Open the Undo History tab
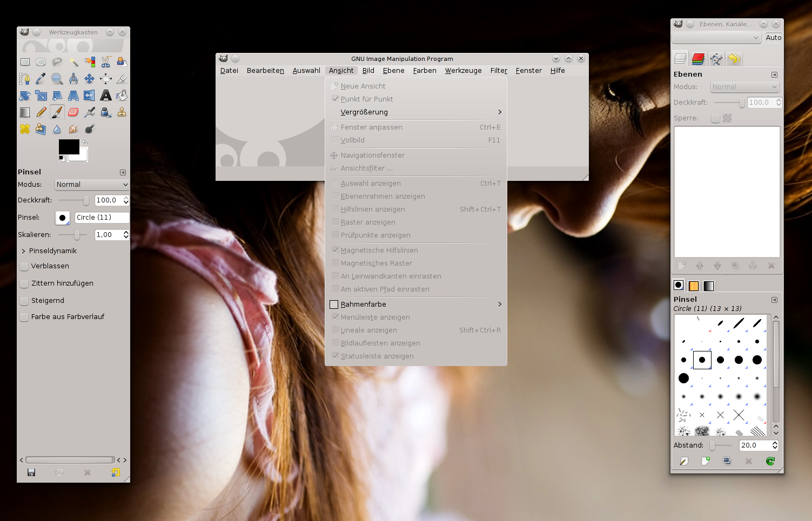 (x=734, y=59)
